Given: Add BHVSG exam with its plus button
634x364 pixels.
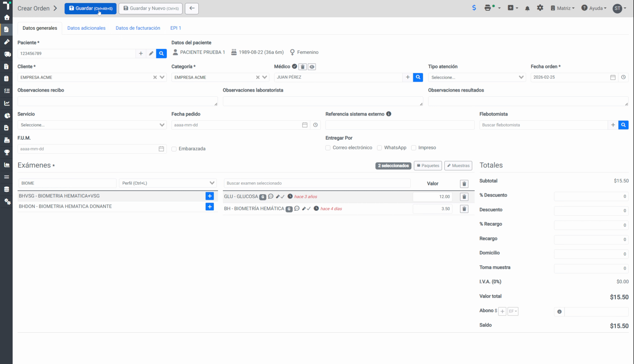Looking at the screenshot, I should [x=210, y=196].
